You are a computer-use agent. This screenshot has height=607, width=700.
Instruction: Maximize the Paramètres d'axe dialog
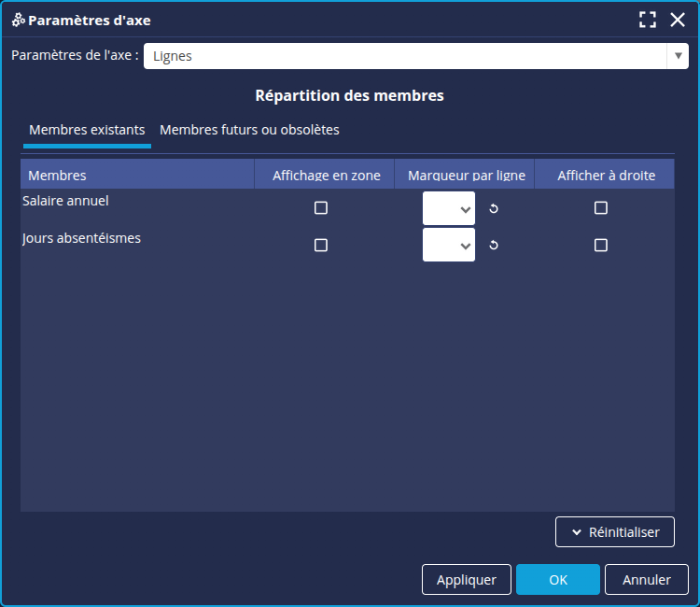pos(648,20)
